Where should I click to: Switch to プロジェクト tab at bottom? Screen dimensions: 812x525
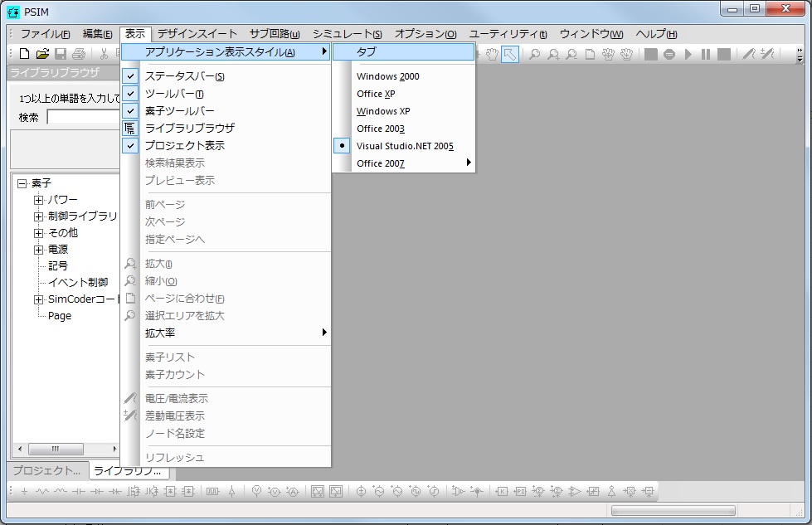tap(46, 471)
